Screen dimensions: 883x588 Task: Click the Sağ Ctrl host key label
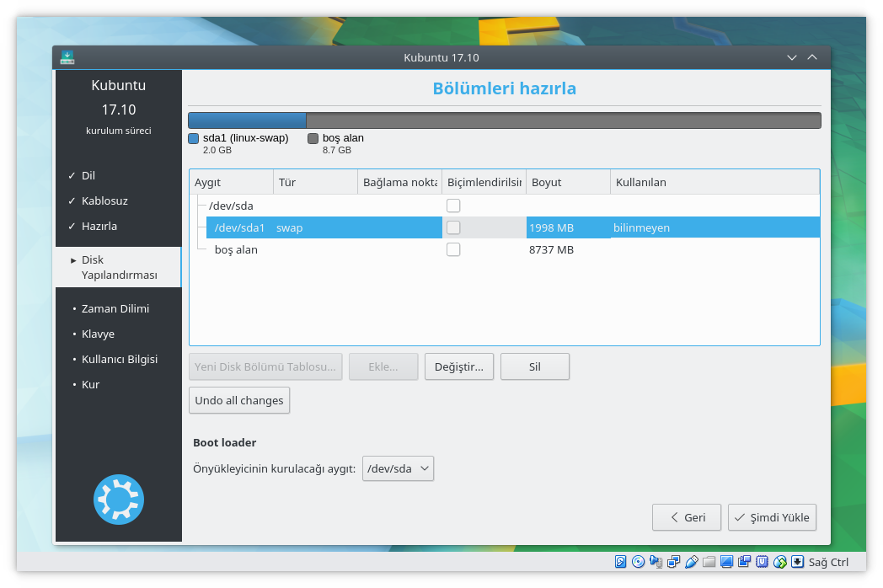(x=828, y=562)
